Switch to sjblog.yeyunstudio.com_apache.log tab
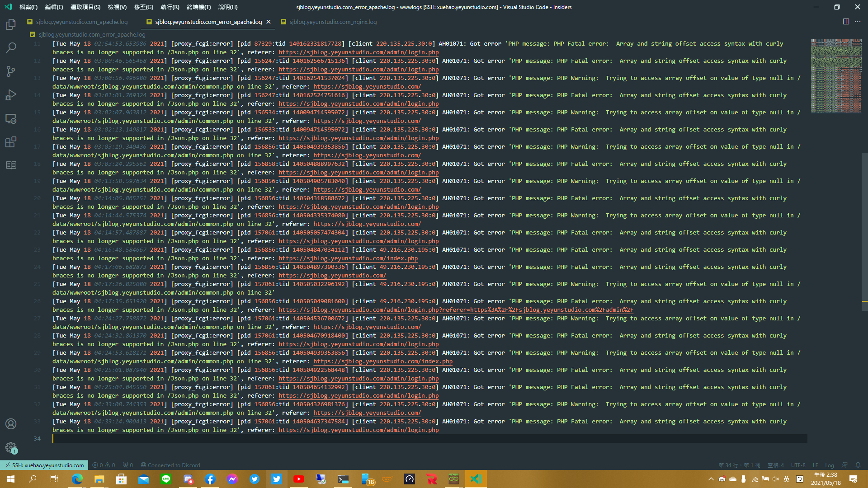Image resolution: width=868 pixels, height=488 pixels. pos(82,22)
